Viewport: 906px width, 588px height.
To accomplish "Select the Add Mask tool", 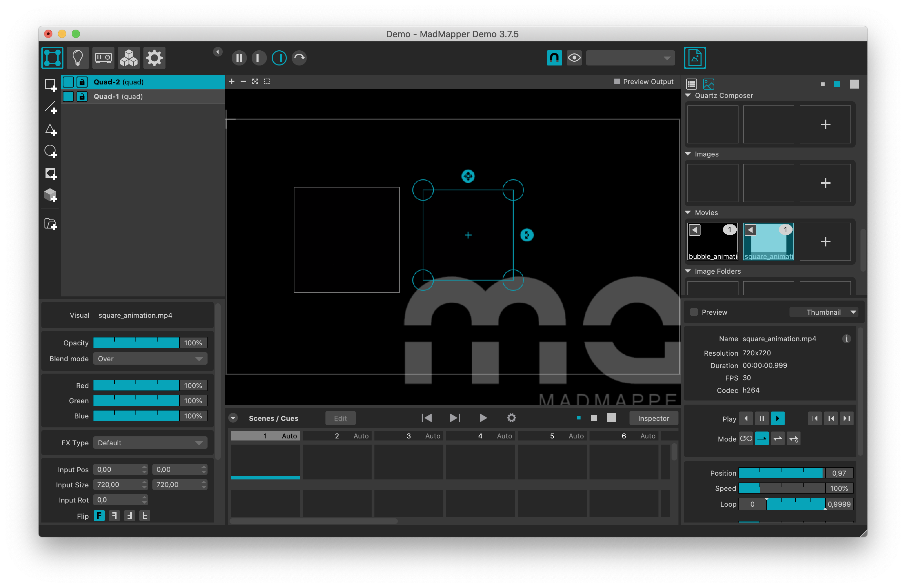I will click(x=51, y=174).
